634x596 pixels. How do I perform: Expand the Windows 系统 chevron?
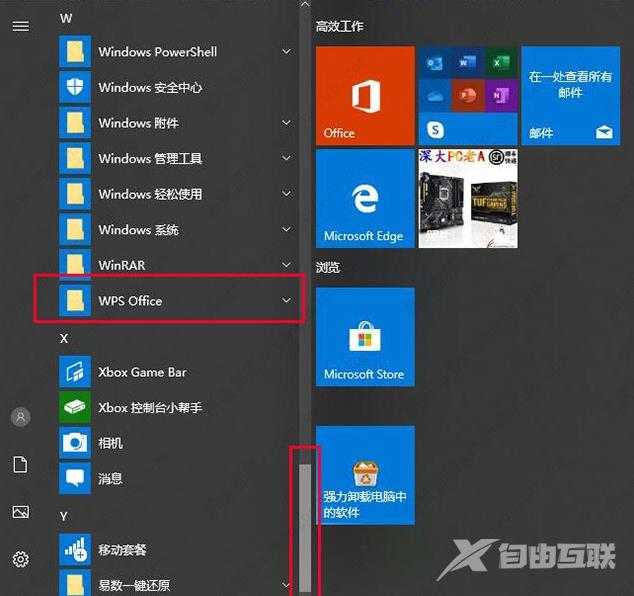tap(286, 229)
